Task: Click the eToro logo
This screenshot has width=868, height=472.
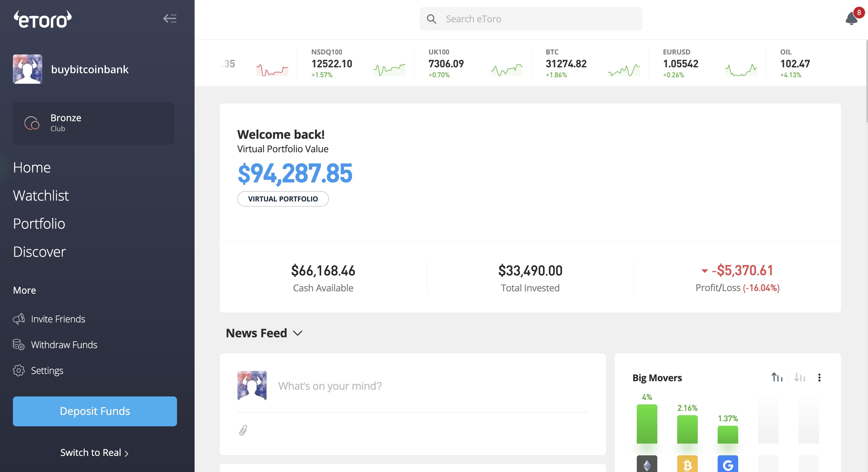Action: click(42, 19)
